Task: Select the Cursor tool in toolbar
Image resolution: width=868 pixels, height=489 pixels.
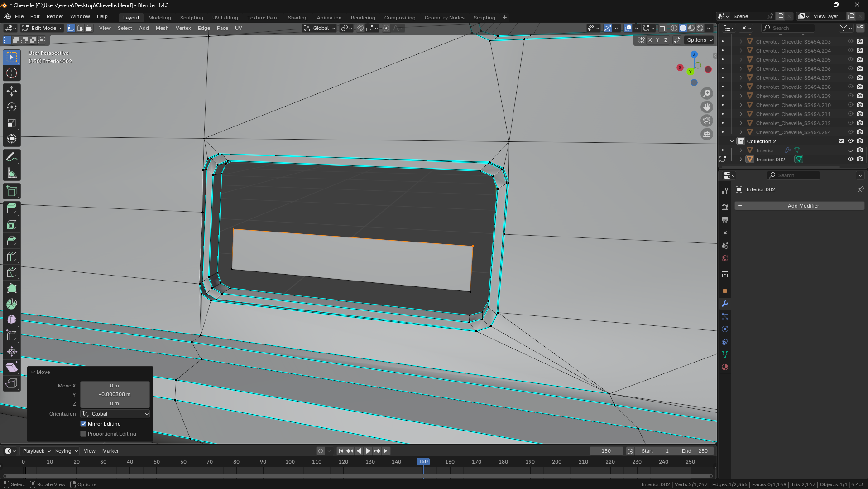Action: pyautogui.click(x=12, y=73)
